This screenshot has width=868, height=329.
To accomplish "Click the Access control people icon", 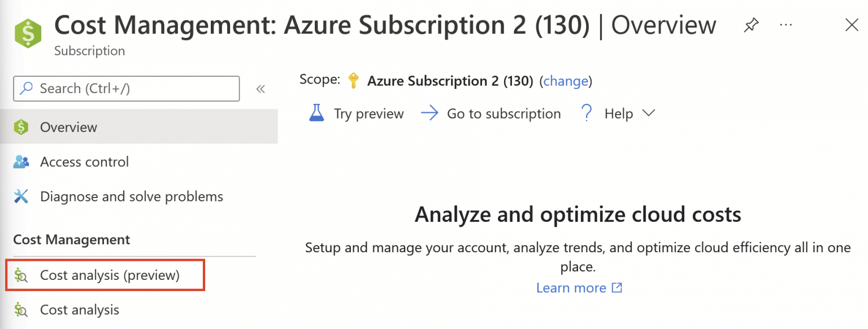I will point(21,162).
